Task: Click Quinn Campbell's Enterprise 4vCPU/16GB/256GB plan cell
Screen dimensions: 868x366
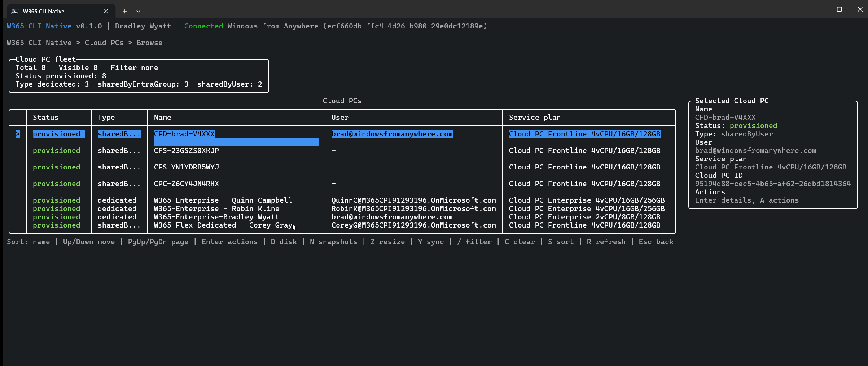Action: 587,200
